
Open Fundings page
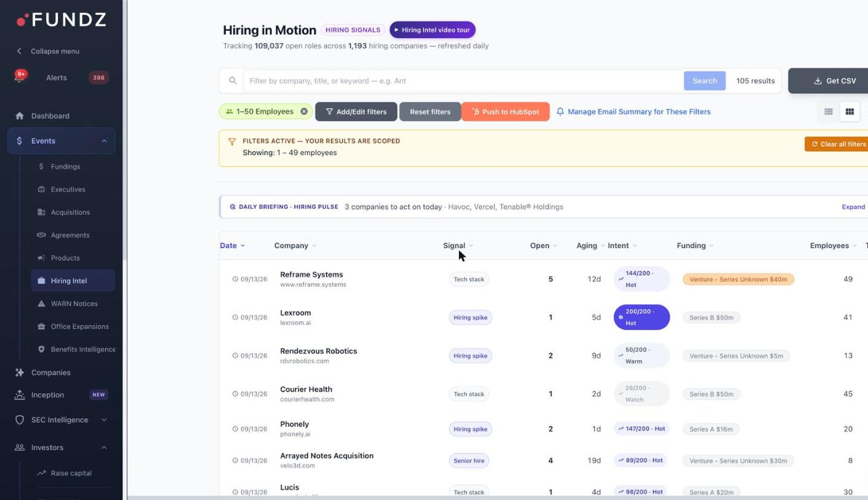pyautogui.click(x=66, y=166)
